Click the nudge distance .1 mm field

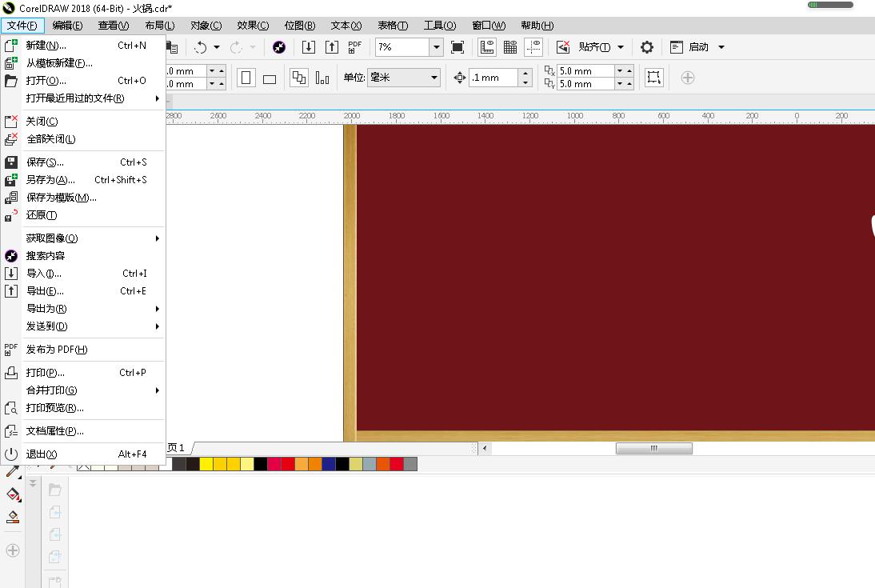click(493, 78)
